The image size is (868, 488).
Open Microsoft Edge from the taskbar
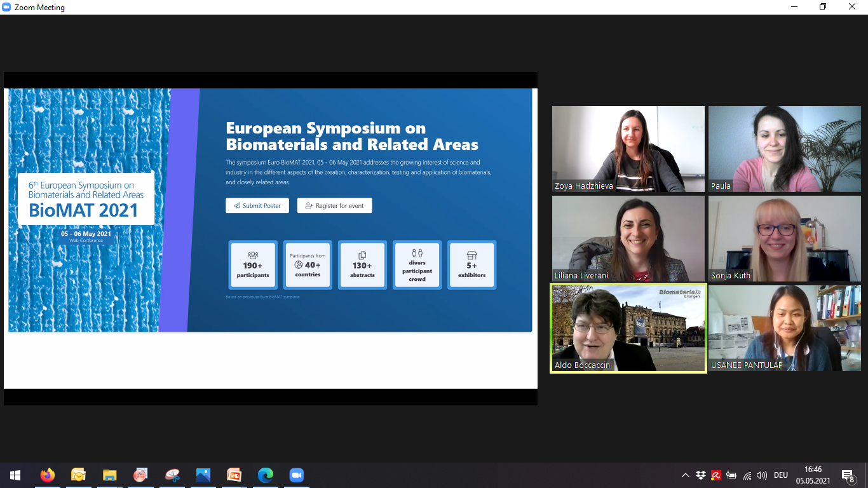click(265, 475)
